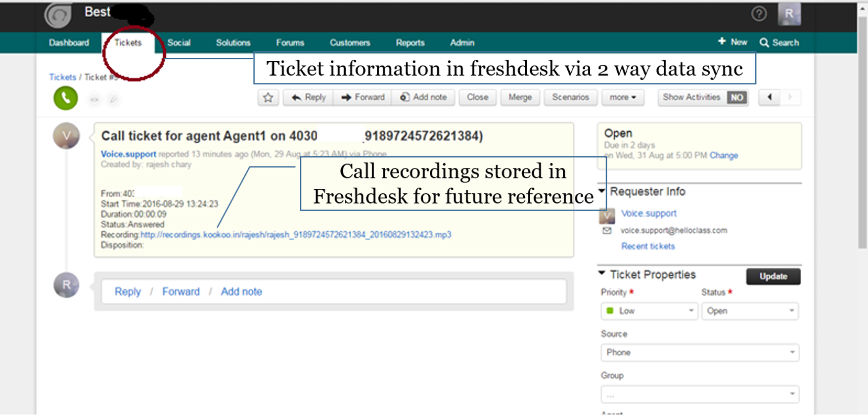Click the Requester Info avatar thumbnail
The height and width of the screenshot is (420, 868).
pyautogui.click(x=607, y=215)
